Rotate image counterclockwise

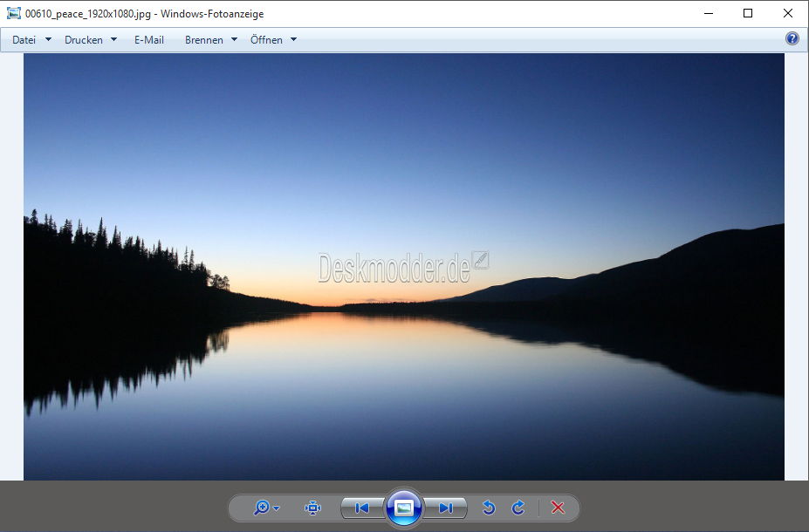(489, 508)
